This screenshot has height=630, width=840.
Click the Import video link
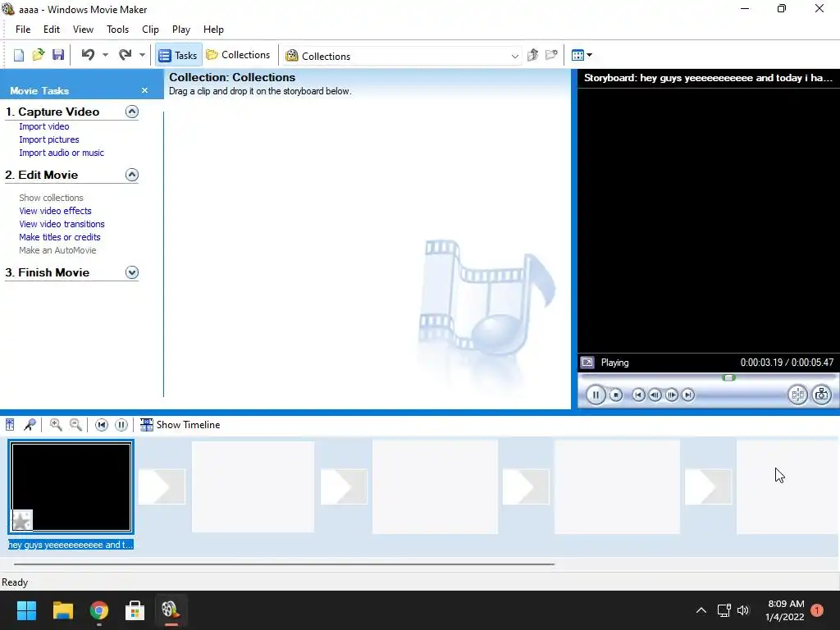(x=44, y=126)
